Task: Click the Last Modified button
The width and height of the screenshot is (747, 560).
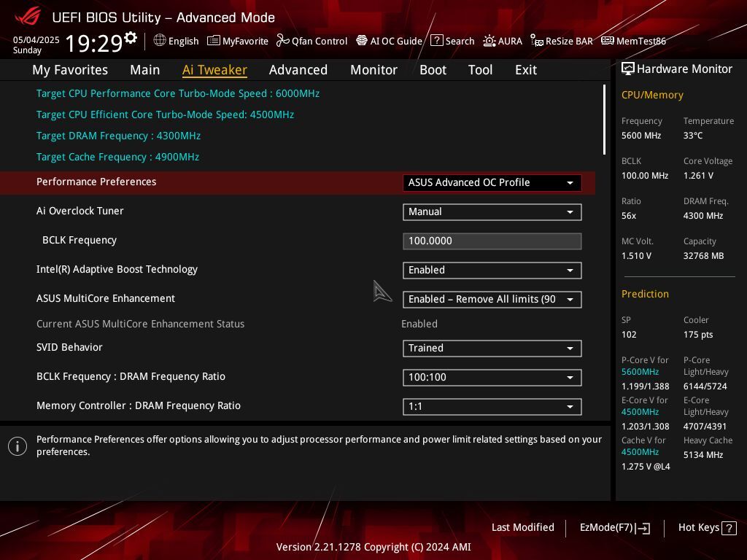Action: [x=522, y=528]
